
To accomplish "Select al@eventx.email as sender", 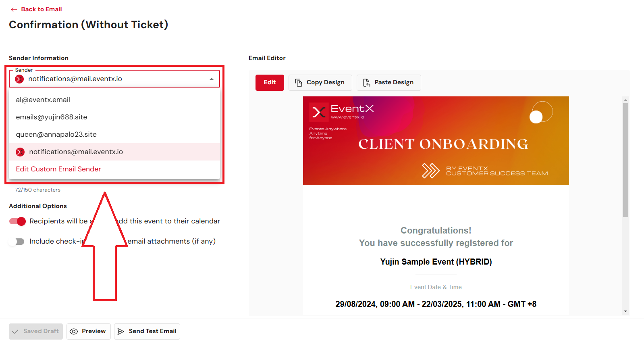I will (x=114, y=100).
